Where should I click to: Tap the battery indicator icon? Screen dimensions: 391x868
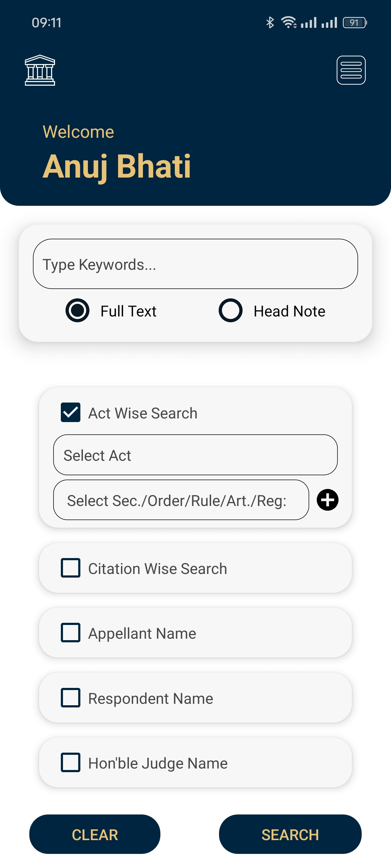click(x=355, y=22)
